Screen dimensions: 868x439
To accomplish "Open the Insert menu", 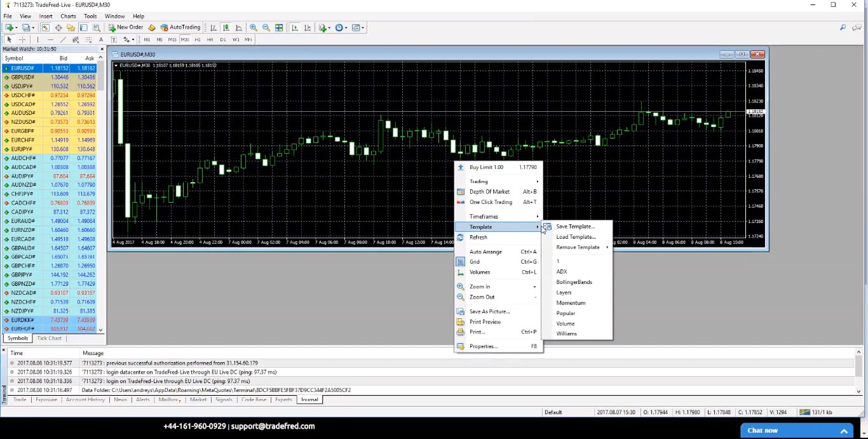I will coord(46,16).
